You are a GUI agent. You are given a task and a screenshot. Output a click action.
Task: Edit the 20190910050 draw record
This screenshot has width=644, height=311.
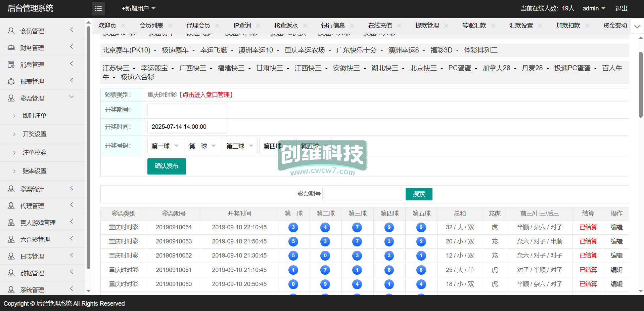click(616, 284)
